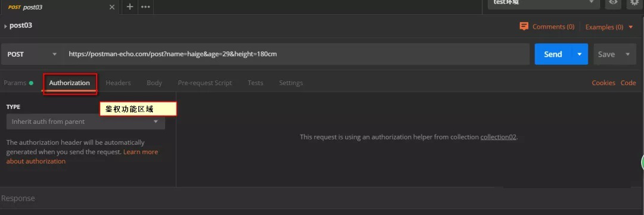This screenshot has width=644, height=215.
Task: Close the post03 request tab
Action: [x=112, y=7]
